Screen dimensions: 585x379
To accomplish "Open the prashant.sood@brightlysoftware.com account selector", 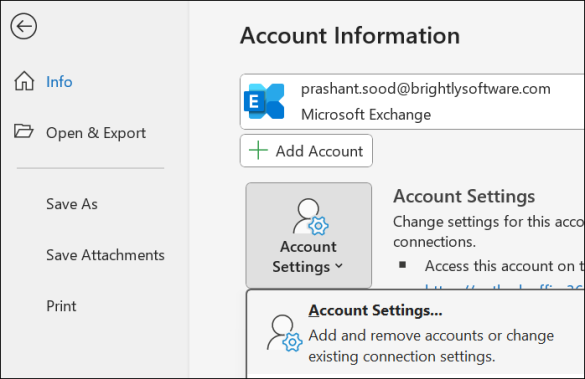I will point(412,102).
